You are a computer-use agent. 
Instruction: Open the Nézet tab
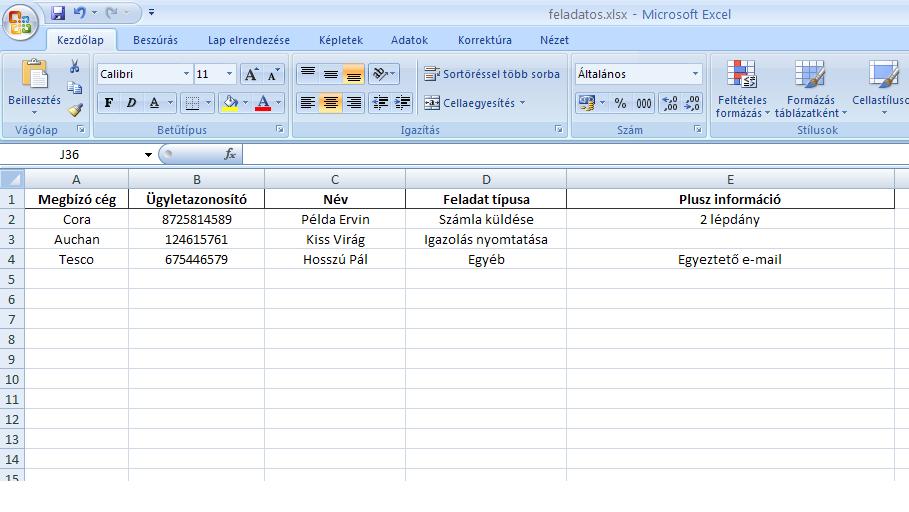tap(554, 40)
